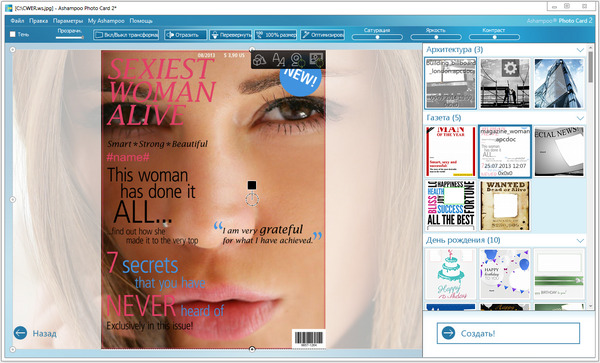Collapse the Газета category
The image size is (600, 363).
tap(580, 118)
